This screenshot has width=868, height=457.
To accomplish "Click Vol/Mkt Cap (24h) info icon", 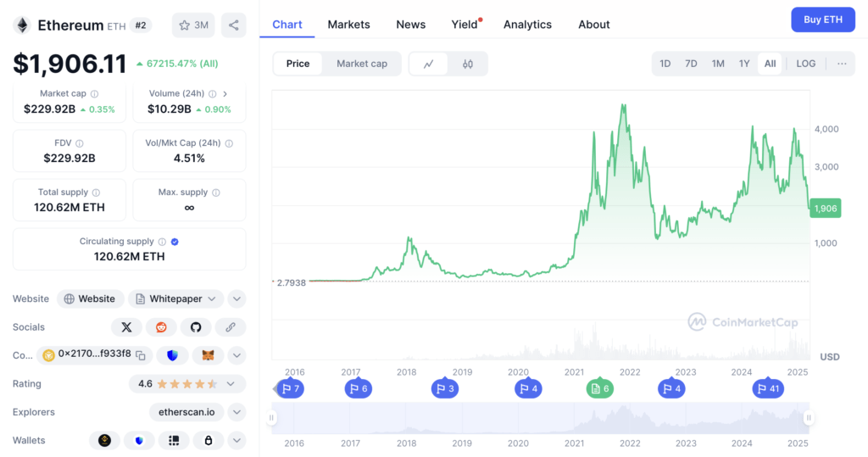I will pyautogui.click(x=229, y=143).
